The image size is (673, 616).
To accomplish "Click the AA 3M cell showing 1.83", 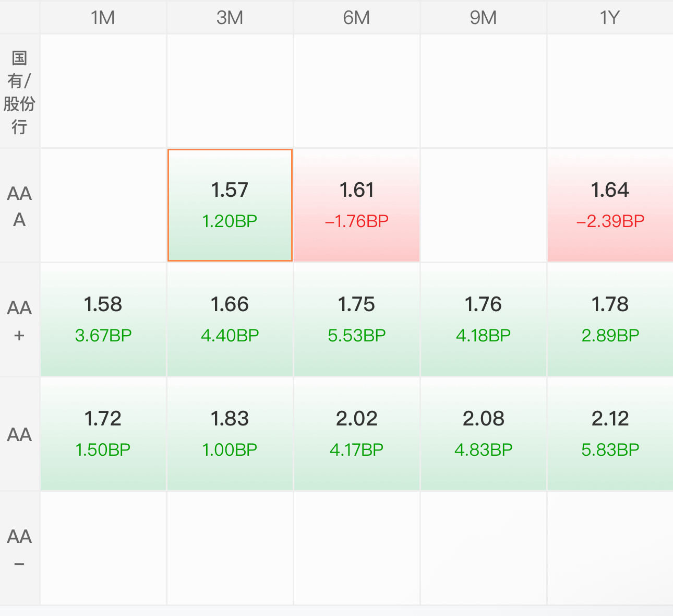I will pos(230,434).
